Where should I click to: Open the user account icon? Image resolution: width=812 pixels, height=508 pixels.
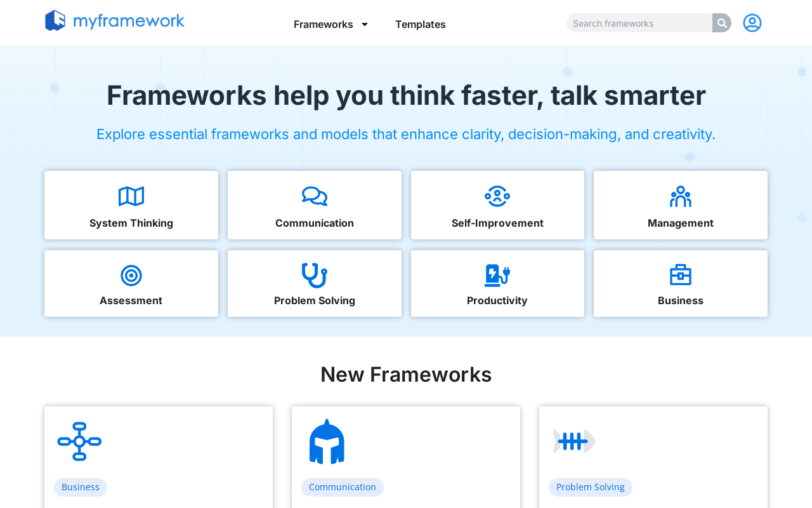point(752,22)
